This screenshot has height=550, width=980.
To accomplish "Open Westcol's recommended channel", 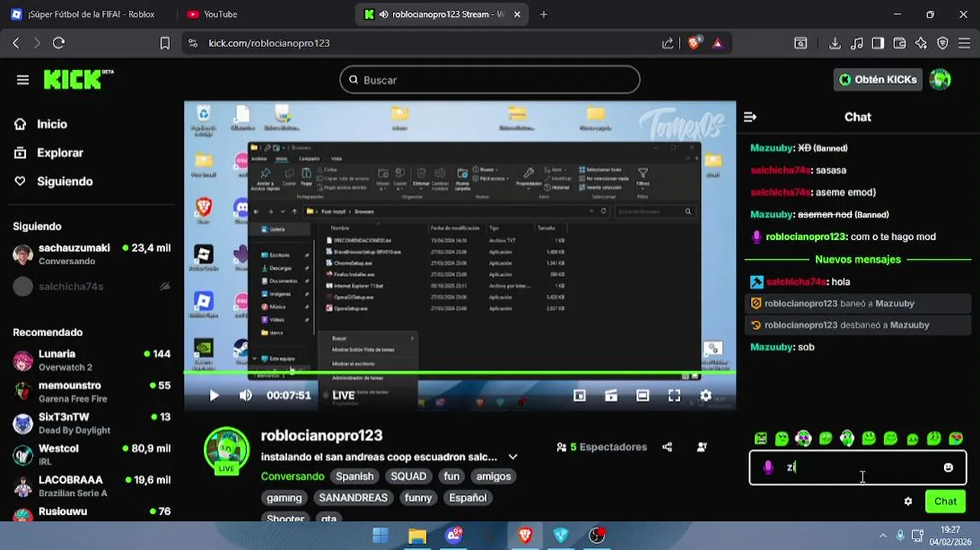I will click(92, 455).
